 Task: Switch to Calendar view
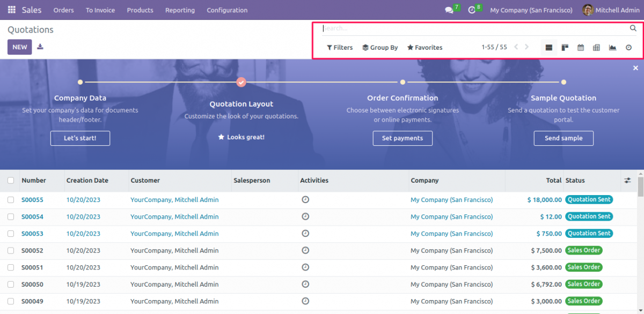[x=581, y=48]
